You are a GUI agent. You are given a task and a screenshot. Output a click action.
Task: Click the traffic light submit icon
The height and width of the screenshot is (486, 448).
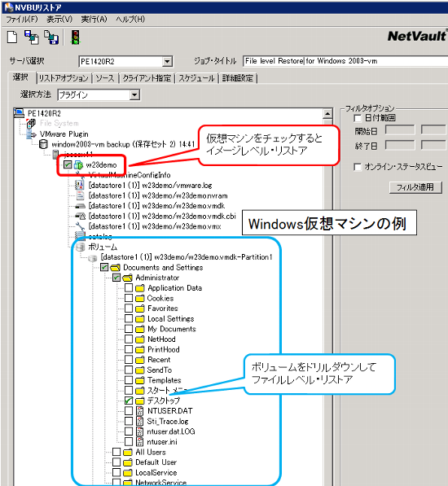click(x=75, y=37)
